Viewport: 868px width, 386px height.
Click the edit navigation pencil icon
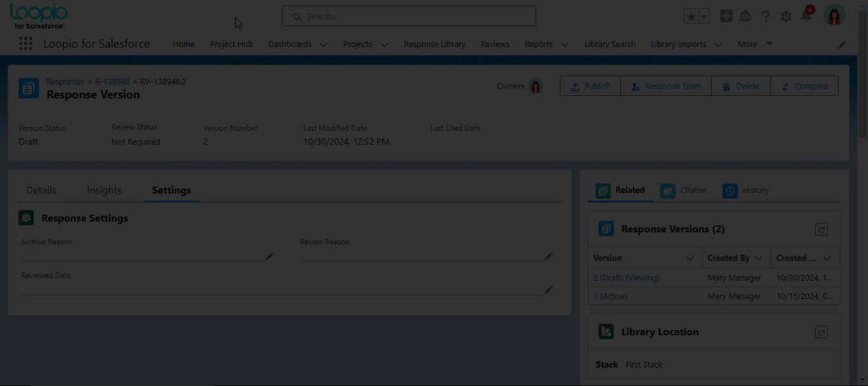pos(842,45)
